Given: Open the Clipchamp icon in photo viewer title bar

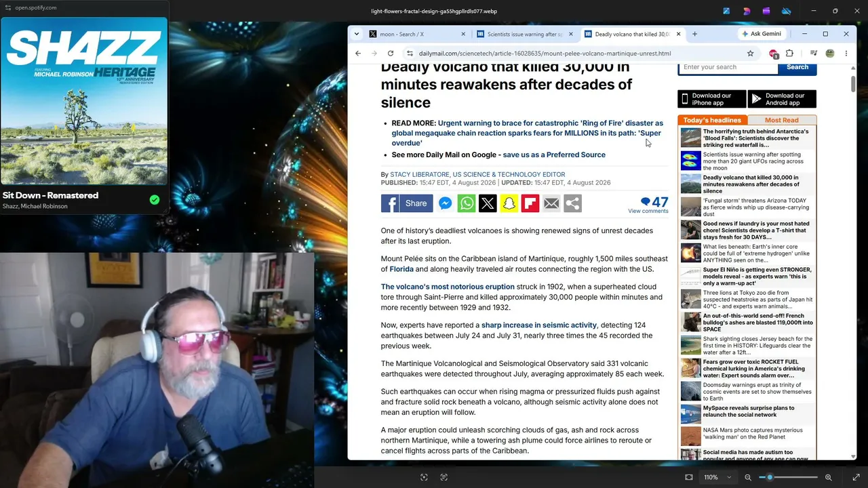Looking at the screenshot, I should [766, 11].
